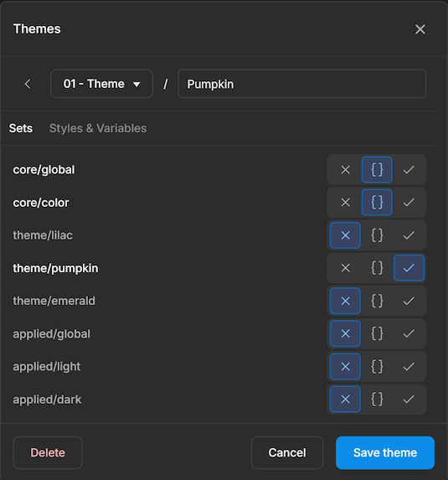Open the 01 - Theme group dropdown
The height and width of the screenshot is (480, 448).
pos(101,84)
